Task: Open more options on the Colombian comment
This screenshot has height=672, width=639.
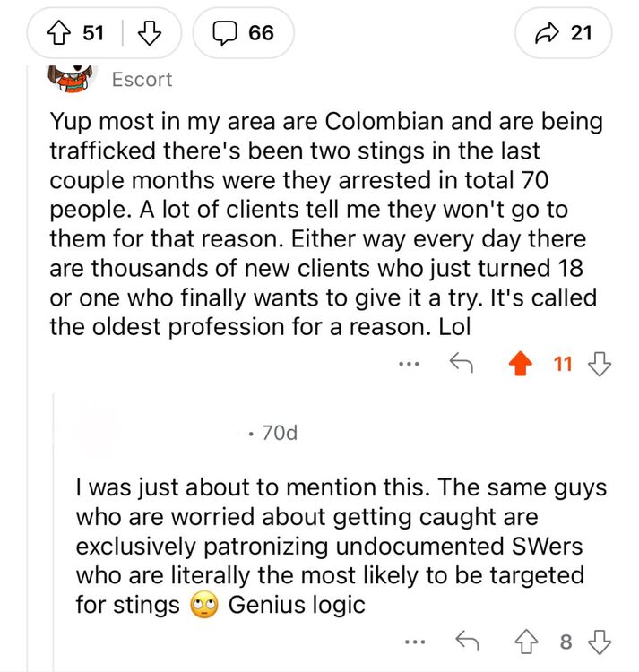Action: (409, 364)
